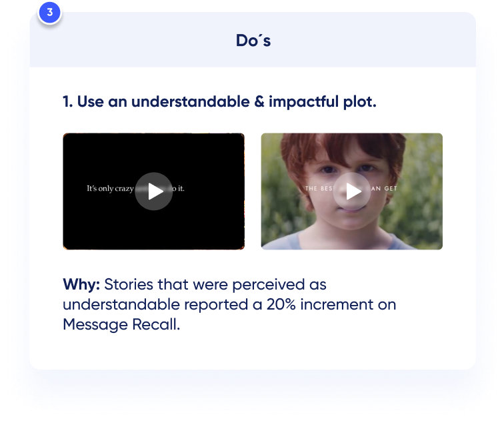Click the word "Stories" in the explanation
Viewport: 504px width, 421px height.
pyautogui.click(x=129, y=285)
